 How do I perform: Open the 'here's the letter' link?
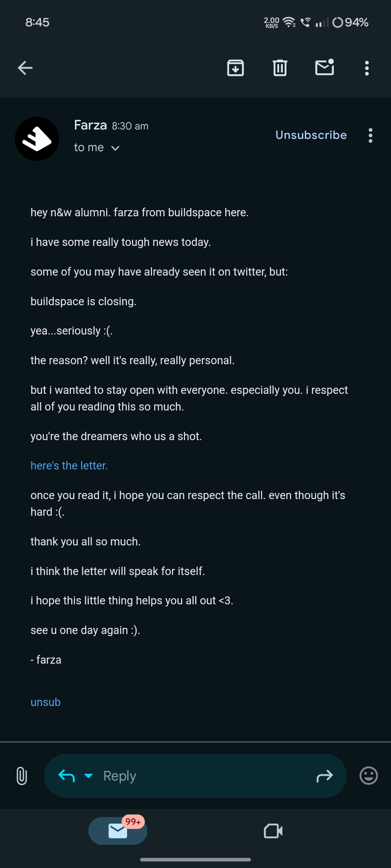click(x=69, y=465)
